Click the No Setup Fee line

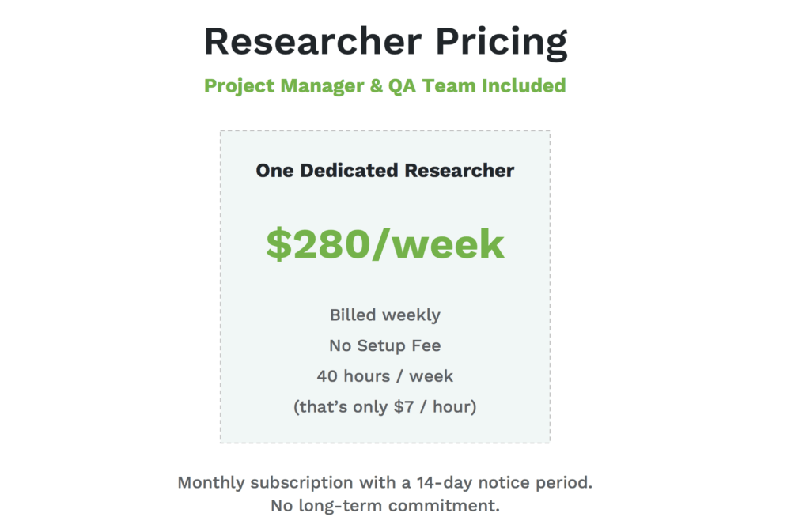(x=385, y=345)
